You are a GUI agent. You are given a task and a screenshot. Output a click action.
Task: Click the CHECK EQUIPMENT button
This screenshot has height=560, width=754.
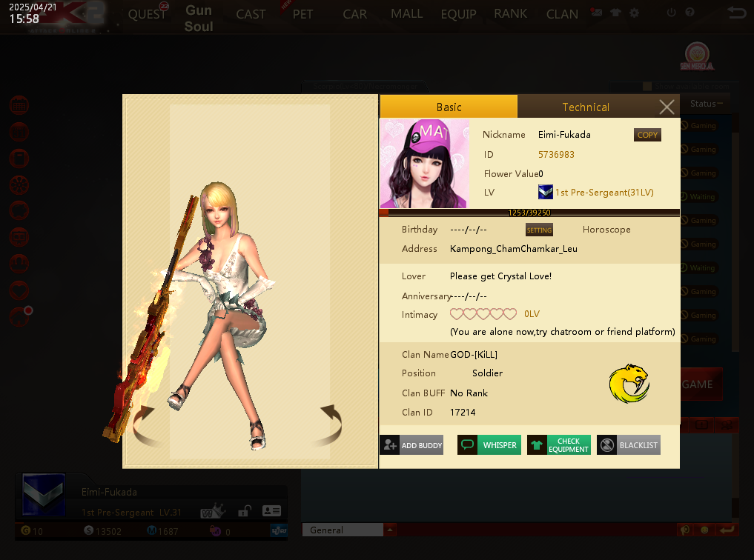pyautogui.click(x=559, y=445)
